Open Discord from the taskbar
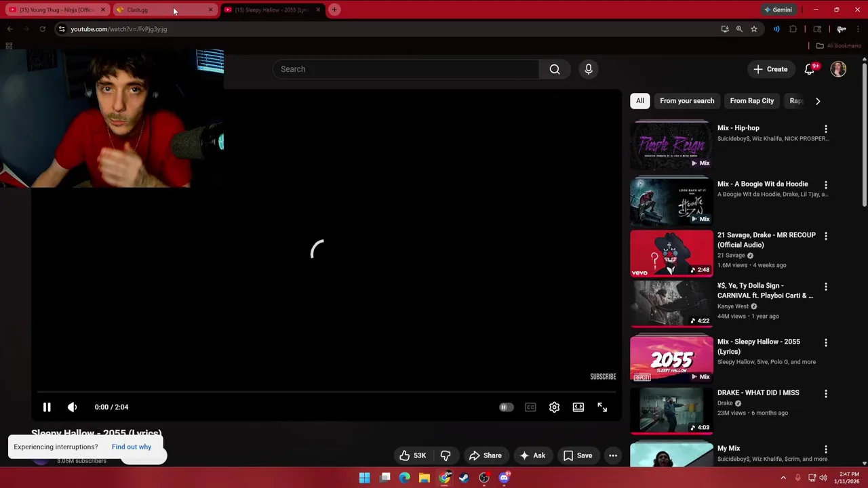The width and height of the screenshot is (868, 488). tap(504, 478)
